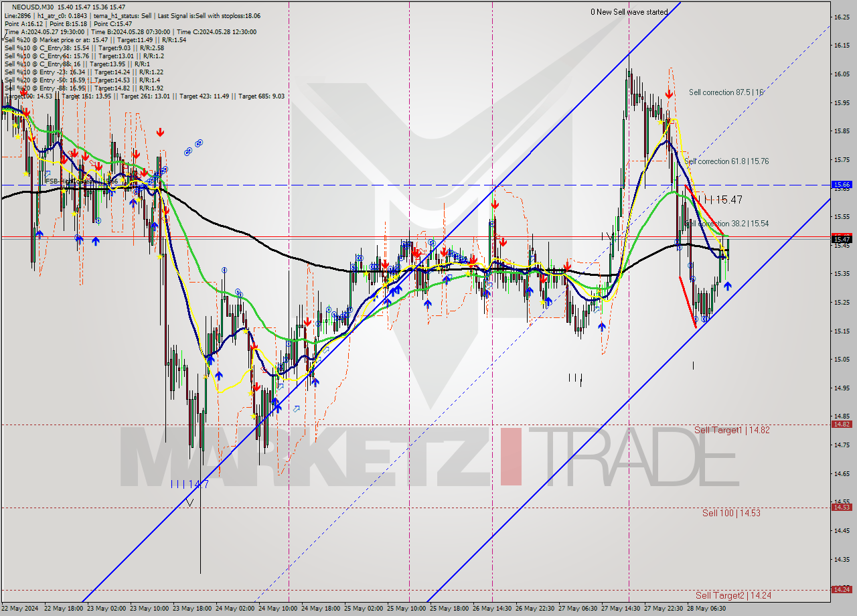Click the red 14.24 price tag
Viewport: 857px width, 616px height.
842,589
